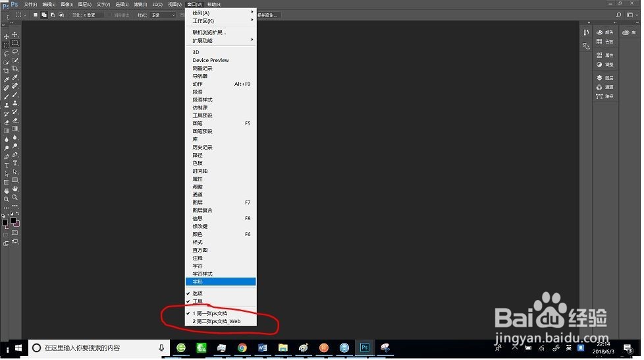Open the 滤镜(T) menu

(140, 4)
